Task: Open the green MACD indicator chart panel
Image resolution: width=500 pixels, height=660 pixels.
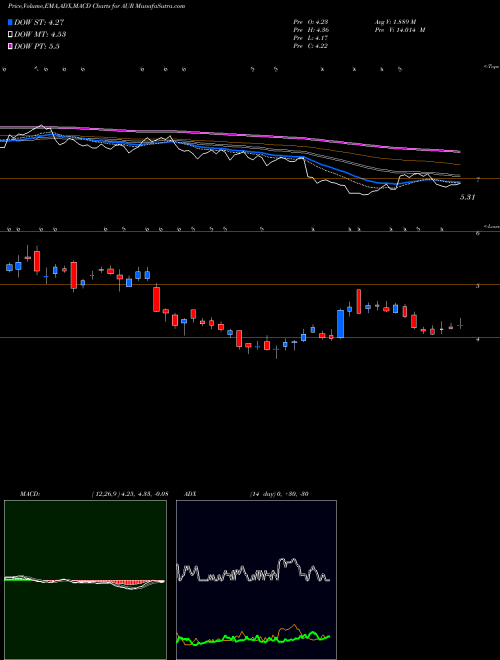Action: [x=85, y=580]
